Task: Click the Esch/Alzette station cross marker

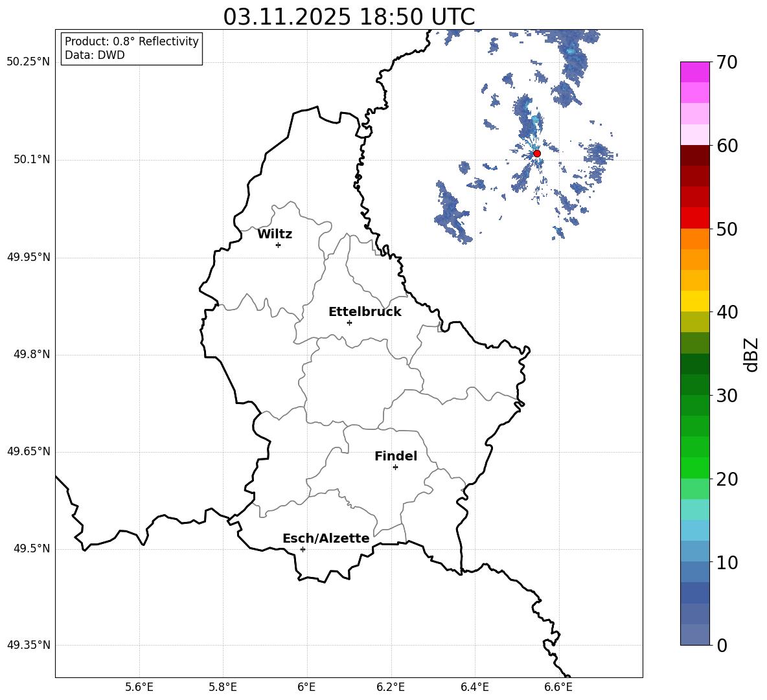Action: coord(303,549)
